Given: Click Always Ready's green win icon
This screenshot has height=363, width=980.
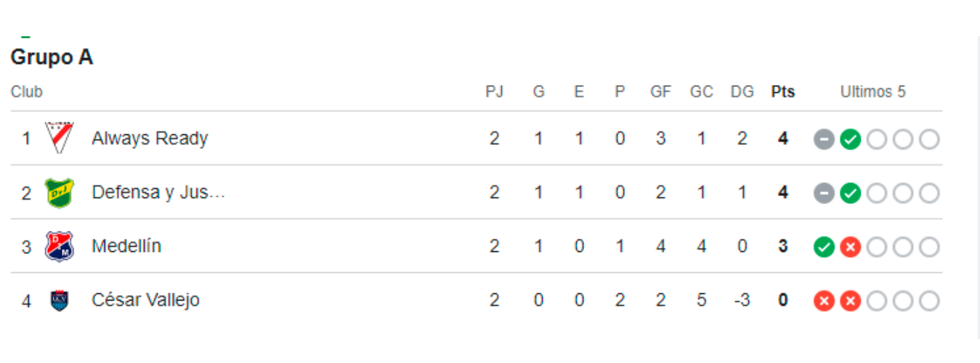Looking at the screenshot, I should [850, 139].
